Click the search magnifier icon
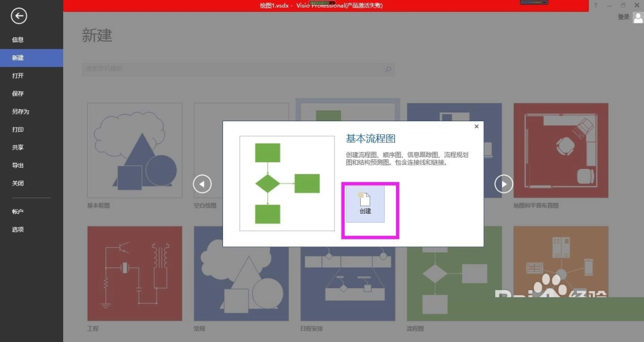This screenshot has width=644, height=342. click(388, 69)
